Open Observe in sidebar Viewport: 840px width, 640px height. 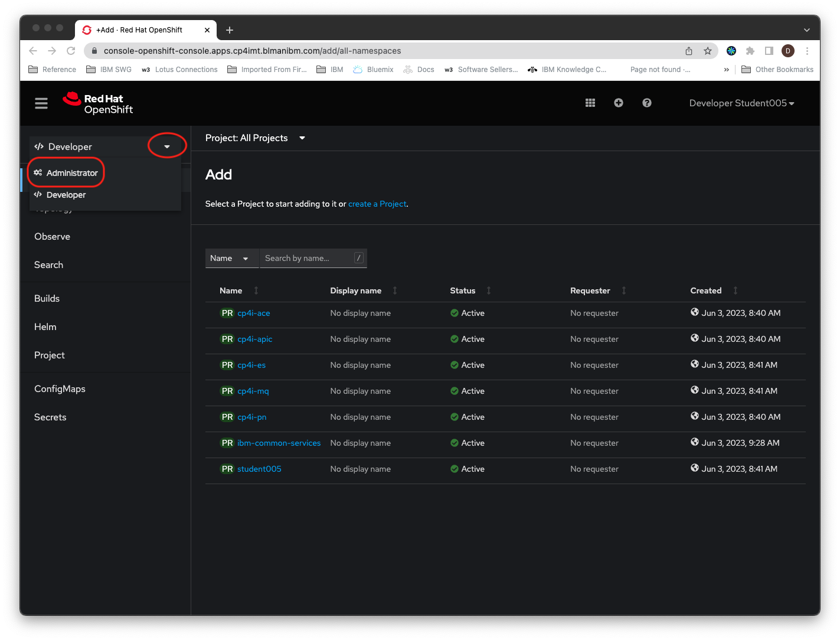(x=52, y=237)
